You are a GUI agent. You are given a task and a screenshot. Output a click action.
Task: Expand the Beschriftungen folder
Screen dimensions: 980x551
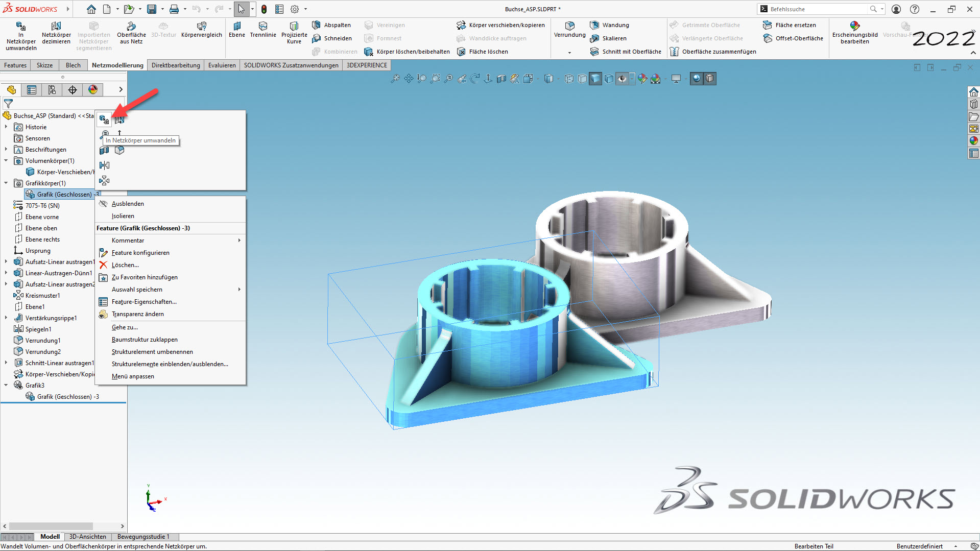[6, 150]
